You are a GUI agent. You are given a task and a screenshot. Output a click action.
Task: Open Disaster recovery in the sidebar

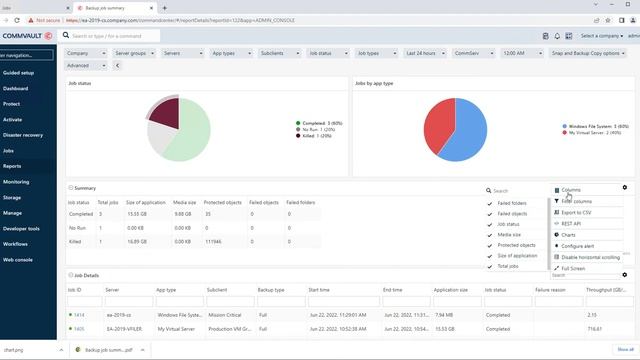[23, 135]
